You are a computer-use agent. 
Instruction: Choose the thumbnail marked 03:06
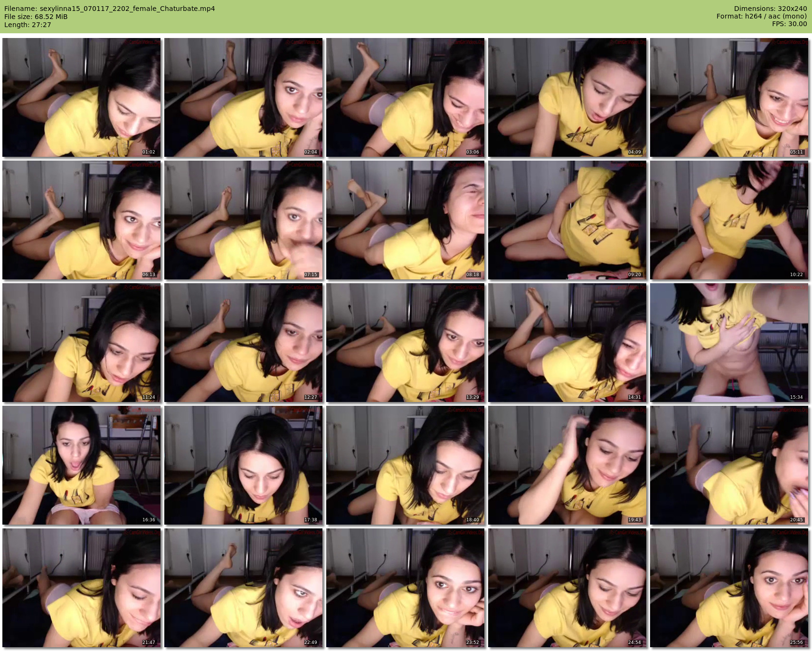click(406, 97)
